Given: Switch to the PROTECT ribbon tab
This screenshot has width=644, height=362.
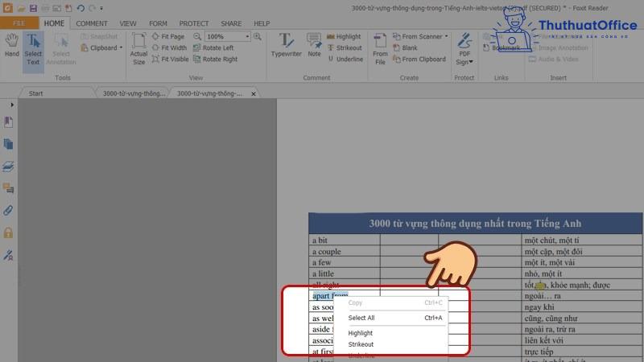Looking at the screenshot, I should pyautogui.click(x=194, y=23).
